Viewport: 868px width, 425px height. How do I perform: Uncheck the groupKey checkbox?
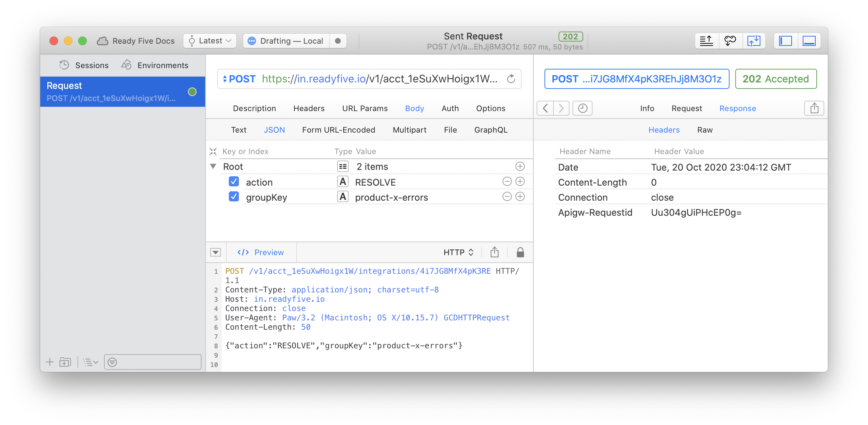234,197
